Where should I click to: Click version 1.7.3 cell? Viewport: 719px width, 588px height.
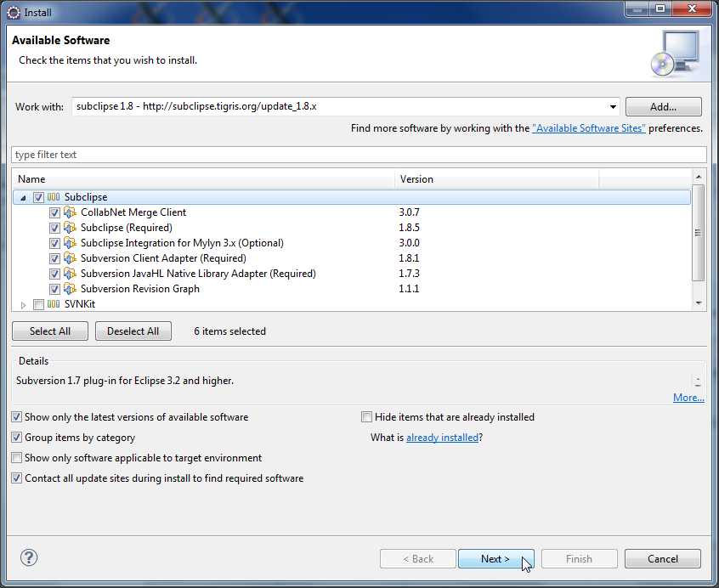[409, 274]
